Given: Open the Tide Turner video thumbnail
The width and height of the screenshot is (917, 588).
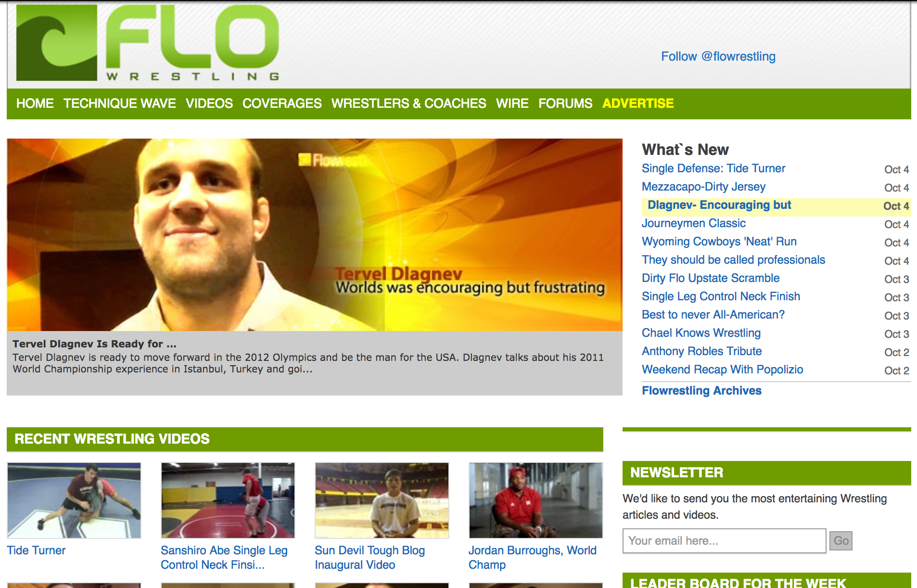Looking at the screenshot, I should click(x=74, y=500).
